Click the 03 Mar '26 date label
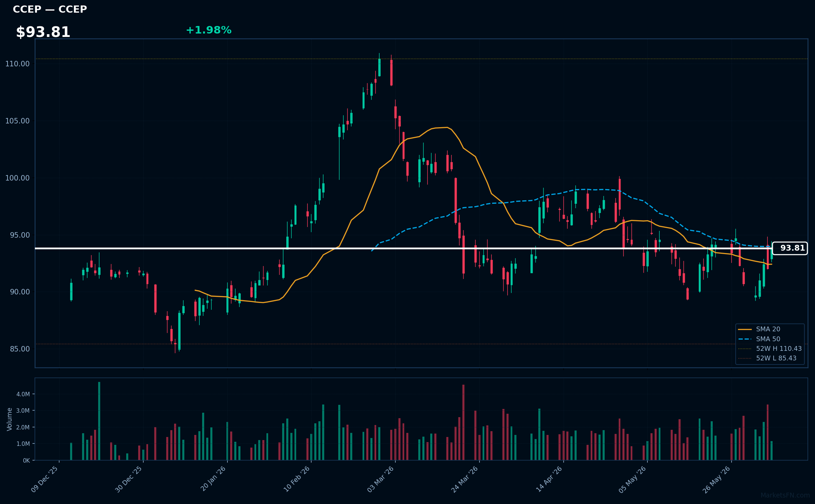The width and height of the screenshot is (815, 504). pyautogui.click(x=380, y=479)
